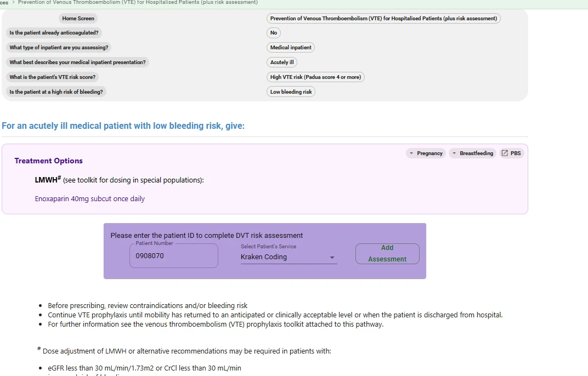
Task: Click the 'Is the patient already anticoagulated?' question
Action: click(54, 33)
